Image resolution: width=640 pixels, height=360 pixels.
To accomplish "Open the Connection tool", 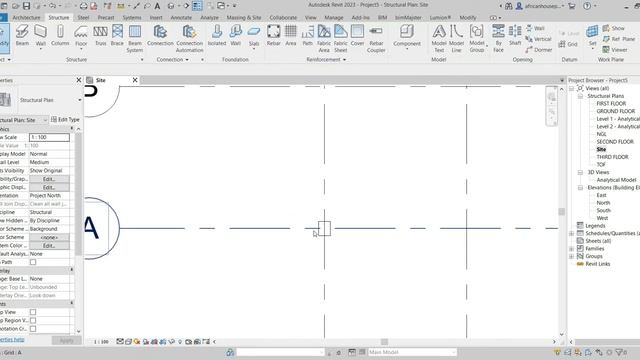I will tap(160, 36).
